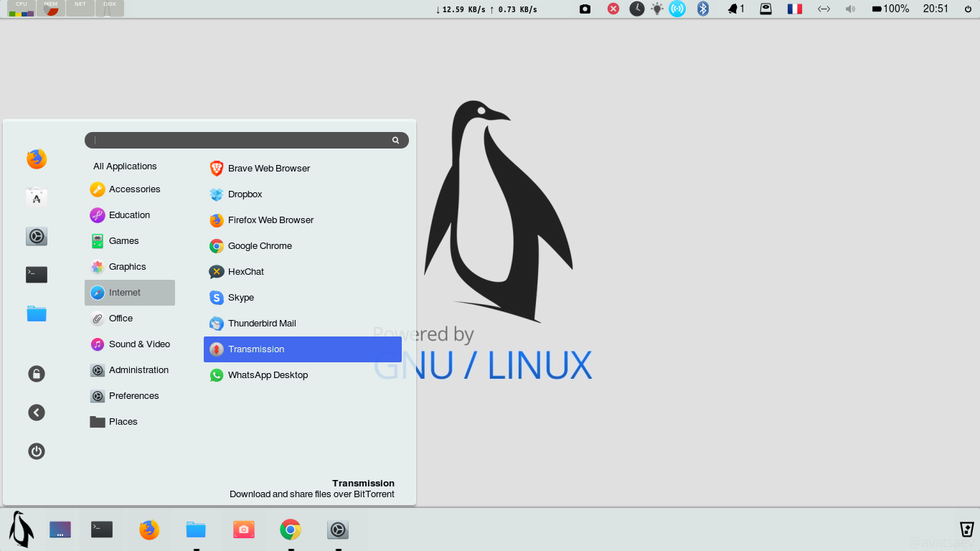The height and width of the screenshot is (551, 980).
Task: Open the trash icon in bottom panel
Action: click(967, 529)
